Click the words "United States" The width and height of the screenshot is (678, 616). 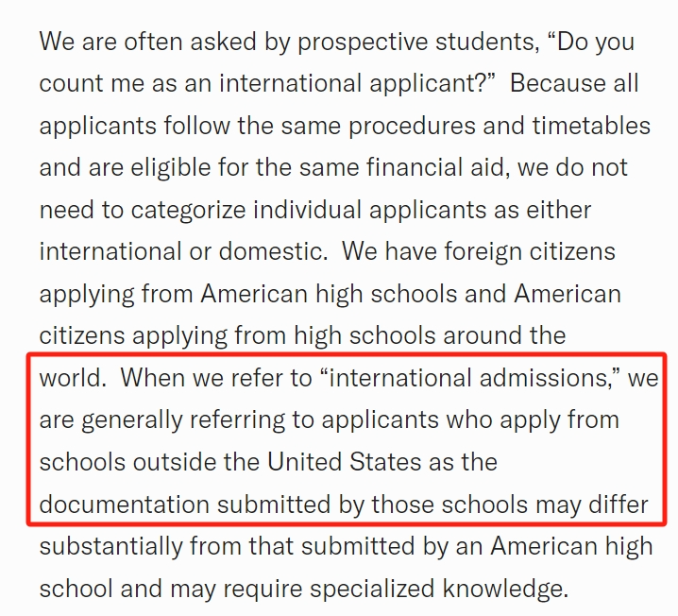click(344, 462)
